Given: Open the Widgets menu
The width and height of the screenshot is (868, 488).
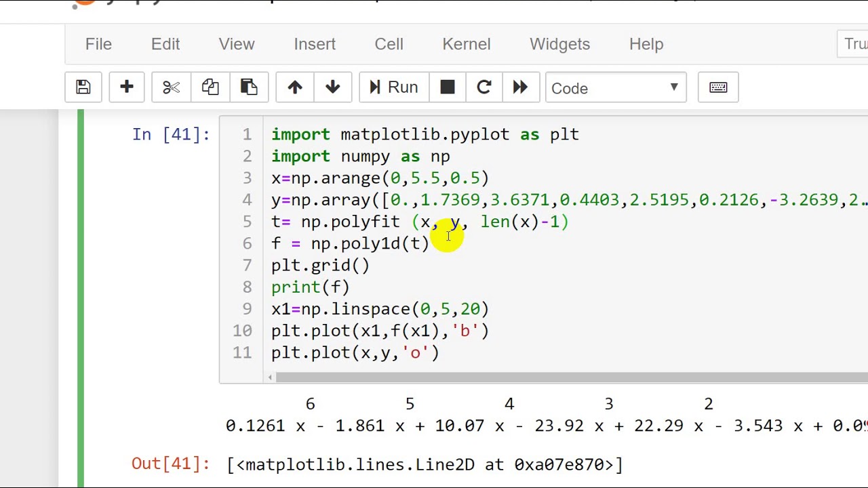Looking at the screenshot, I should tap(560, 44).
